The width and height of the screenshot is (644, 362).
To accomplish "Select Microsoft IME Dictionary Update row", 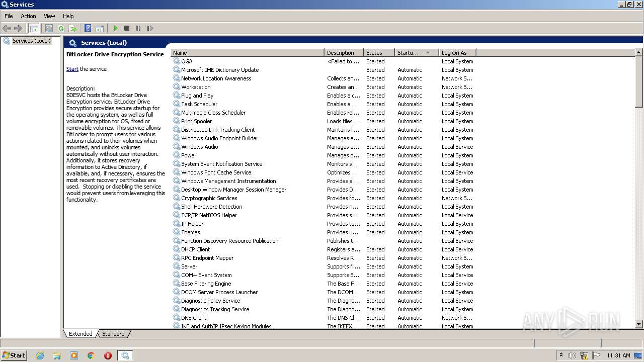I will point(323,70).
